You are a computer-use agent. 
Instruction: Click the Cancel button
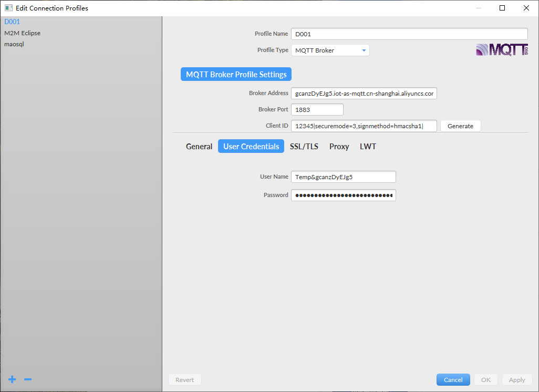[x=453, y=379]
